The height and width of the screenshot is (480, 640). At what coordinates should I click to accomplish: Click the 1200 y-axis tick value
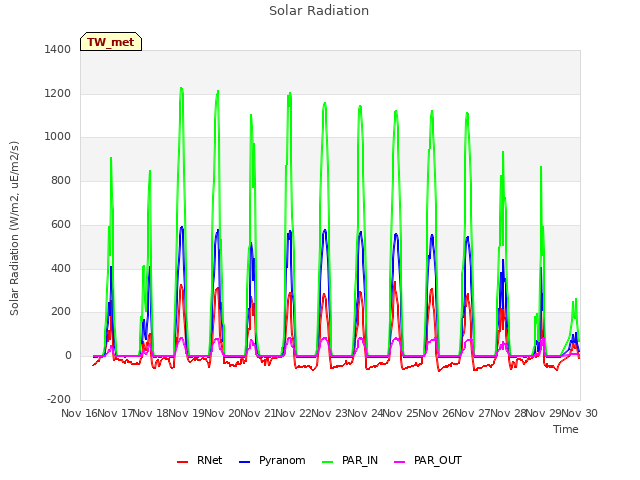click(58, 93)
